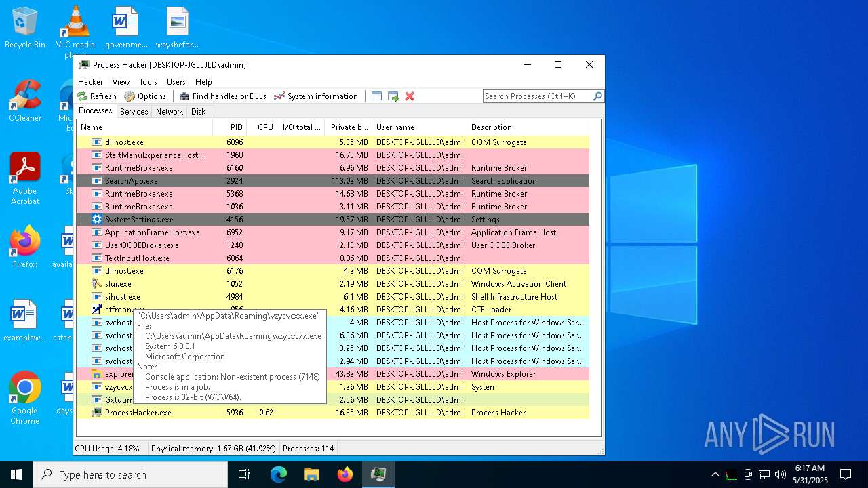Select RuntimeBroker.exe with PID 6160
The image size is (868, 488).
(x=332, y=168)
